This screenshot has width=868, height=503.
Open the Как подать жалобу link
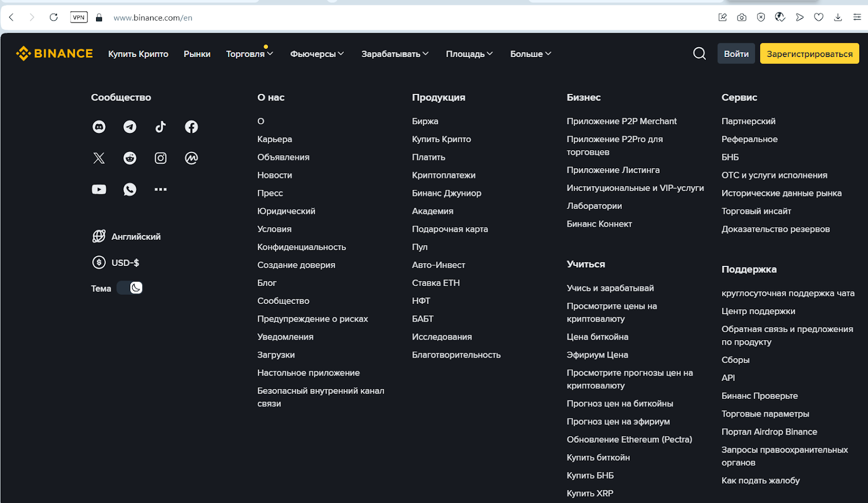click(761, 480)
